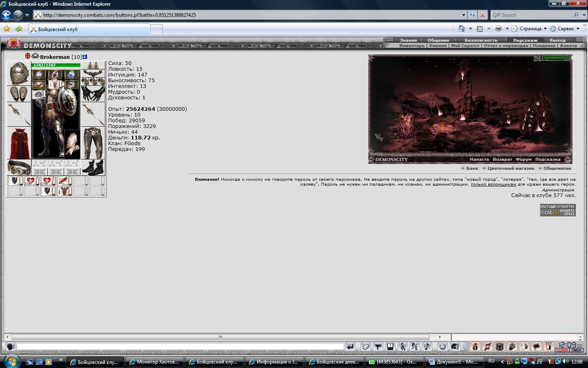Viewport: 588px width, 368px height.
Task: Click the armored leggings slot
Action: pyautogui.click(x=93, y=143)
